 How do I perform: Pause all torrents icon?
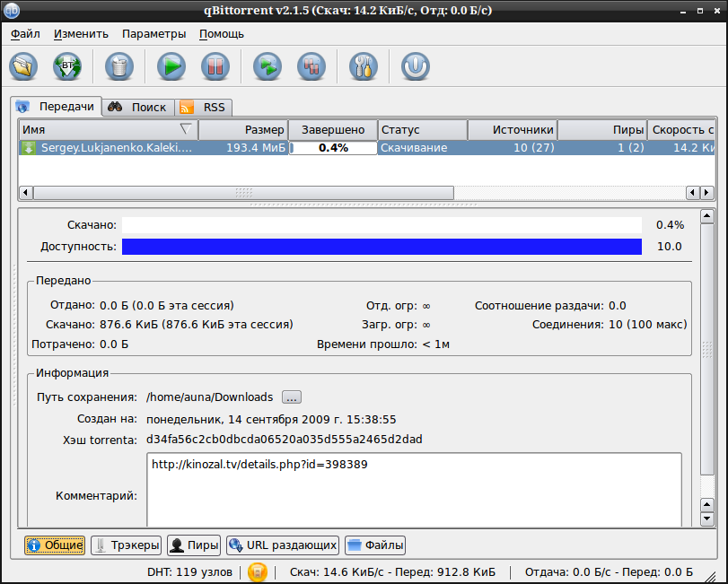click(311, 66)
